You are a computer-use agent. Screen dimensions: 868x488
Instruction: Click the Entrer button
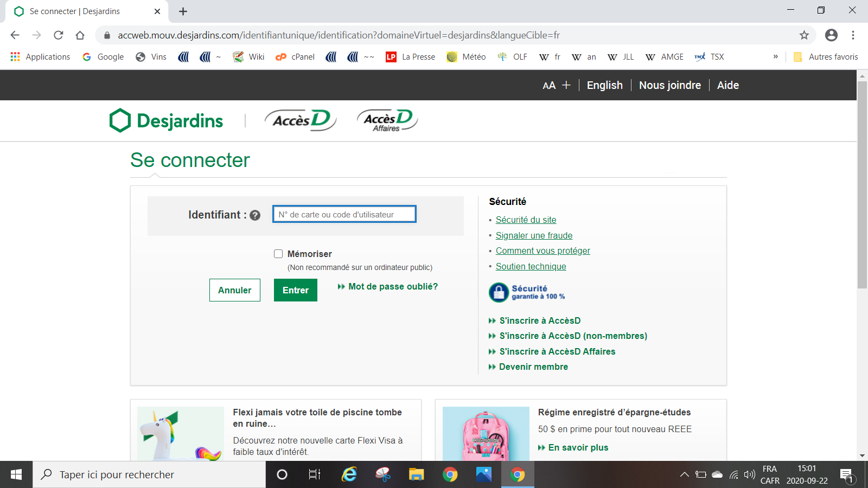pyautogui.click(x=296, y=290)
